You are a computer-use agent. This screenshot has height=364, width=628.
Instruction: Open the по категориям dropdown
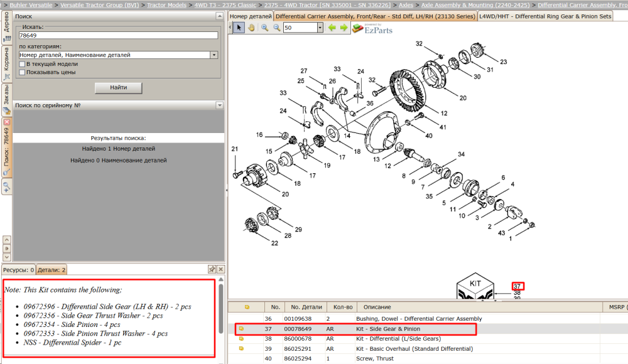pyautogui.click(x=214, y=55)
